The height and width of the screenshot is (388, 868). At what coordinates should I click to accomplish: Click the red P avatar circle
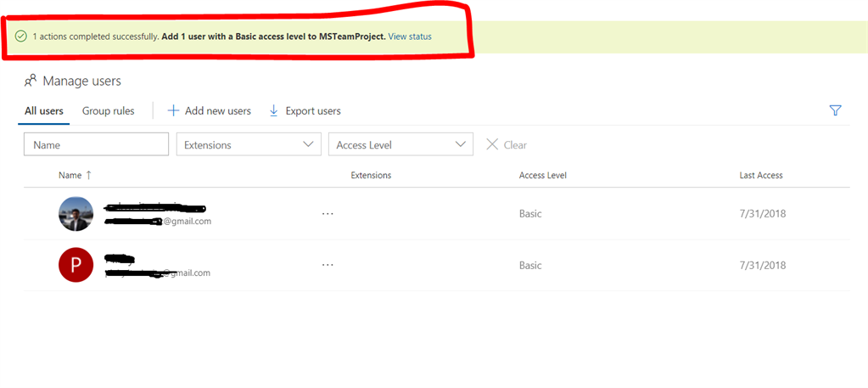(76, 265)
